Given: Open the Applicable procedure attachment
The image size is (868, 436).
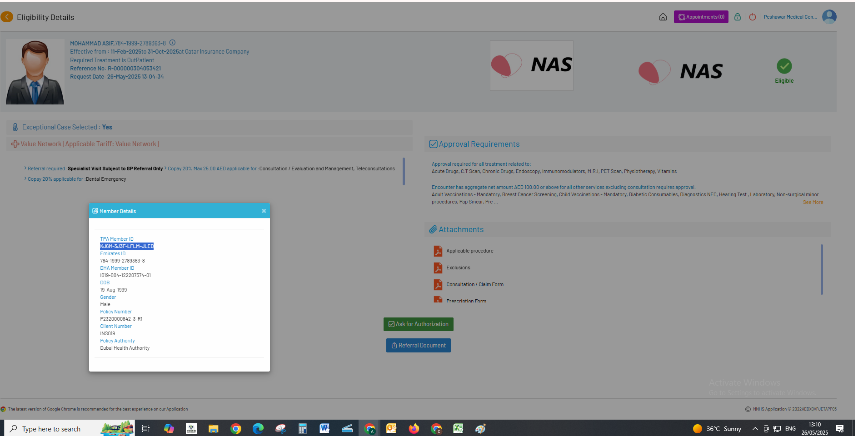Looking at the screenshot, I should 470,251.
